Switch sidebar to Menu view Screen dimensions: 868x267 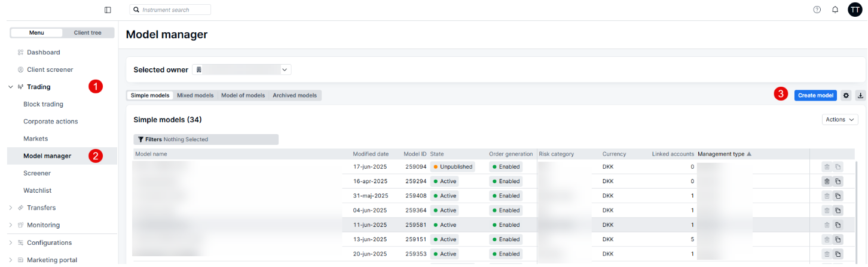point(36,33)
